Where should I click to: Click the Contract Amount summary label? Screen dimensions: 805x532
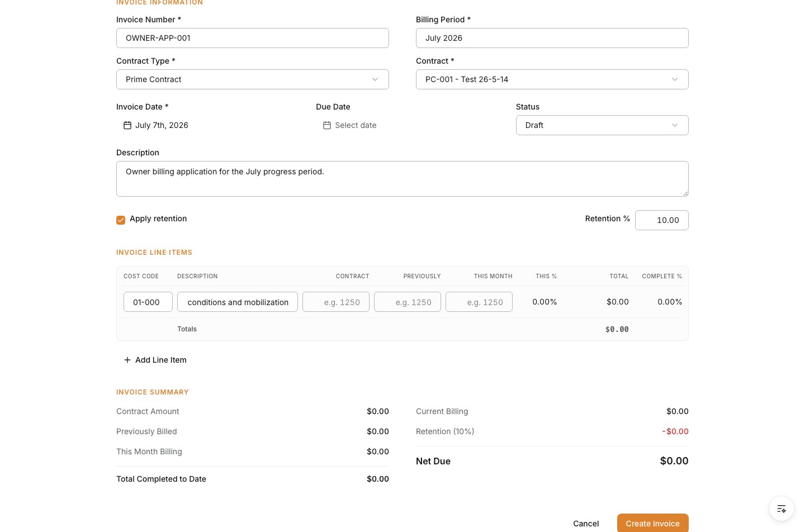[148, 411]
